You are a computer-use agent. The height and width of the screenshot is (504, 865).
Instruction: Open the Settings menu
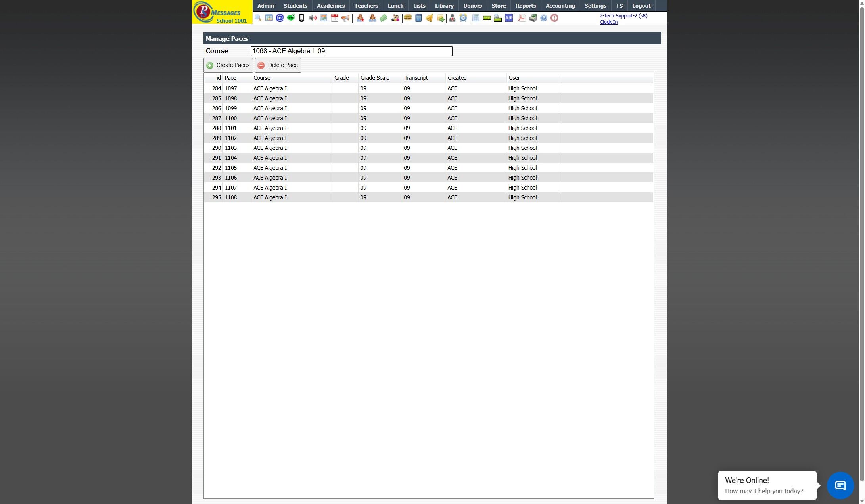click(x=595, y=6)
